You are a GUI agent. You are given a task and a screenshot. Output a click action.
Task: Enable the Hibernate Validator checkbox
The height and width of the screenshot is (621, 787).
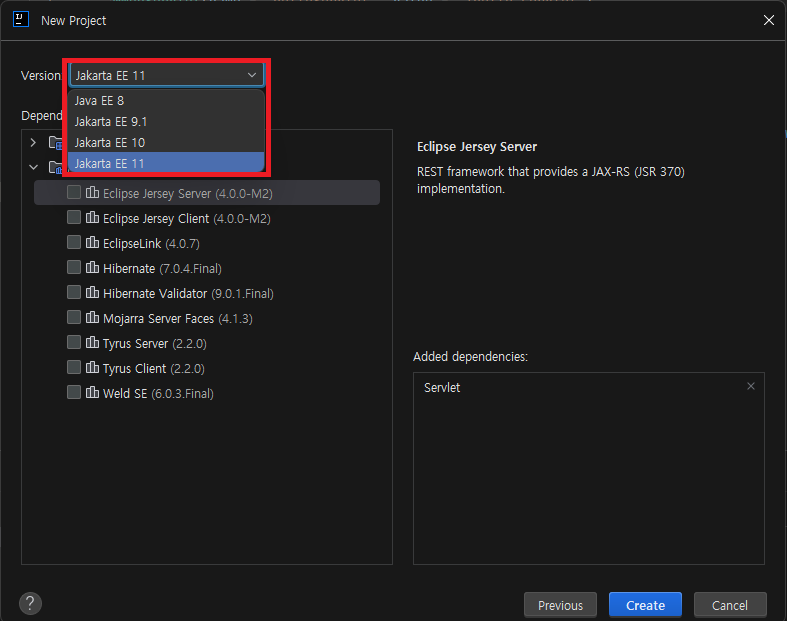[x=74, y=292]
